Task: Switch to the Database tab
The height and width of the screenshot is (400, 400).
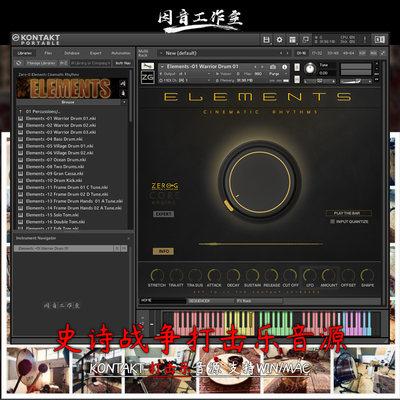Action: point(72,53)
